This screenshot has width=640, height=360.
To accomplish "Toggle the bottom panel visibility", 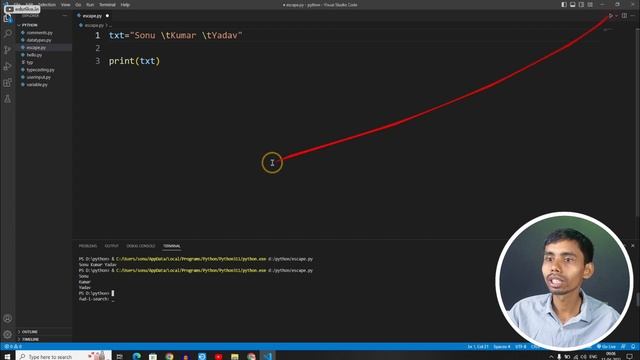I will (573, 4).
